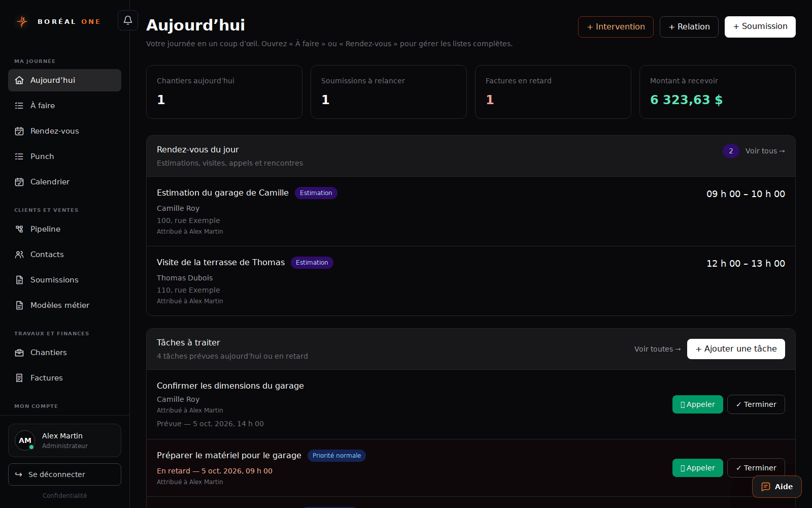
Task: Select the Rendez-vous calendar icon
Action: (x=19, y=131)
